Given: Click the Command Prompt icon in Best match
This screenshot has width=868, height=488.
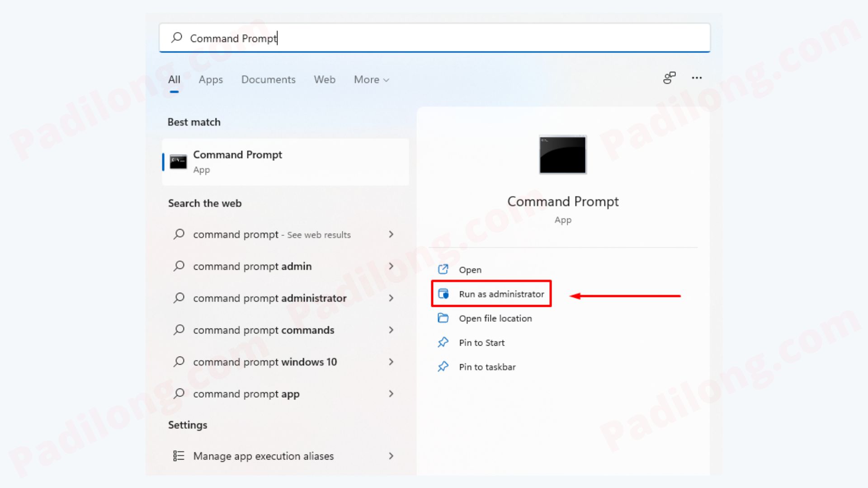Looking at the screenshot, I should 178,161.
